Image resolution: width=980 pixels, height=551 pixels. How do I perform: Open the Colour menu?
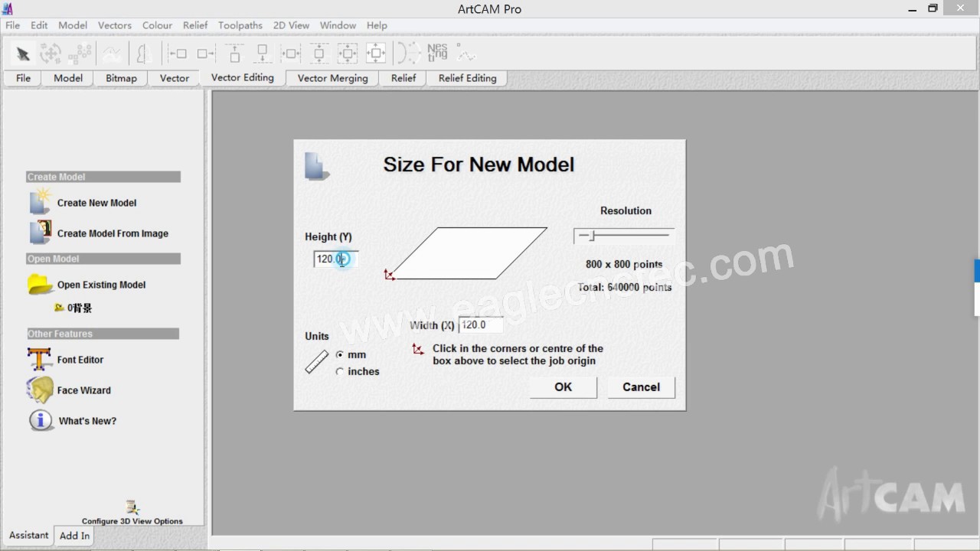pos(157,25)
